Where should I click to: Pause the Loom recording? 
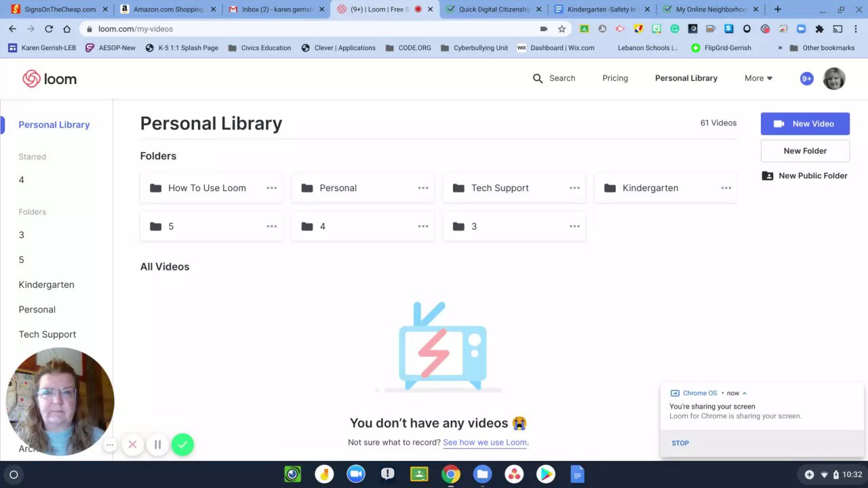tap(157, 445)
